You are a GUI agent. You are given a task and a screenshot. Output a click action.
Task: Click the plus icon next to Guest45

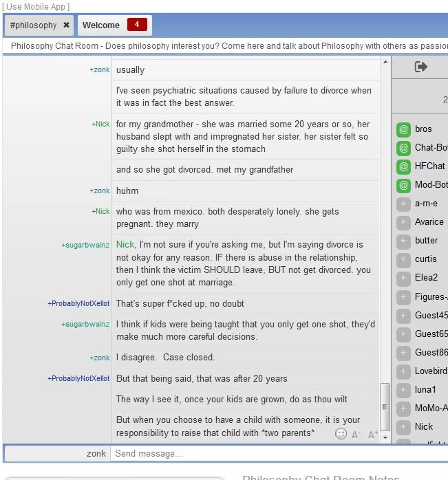tap(403, 316)
